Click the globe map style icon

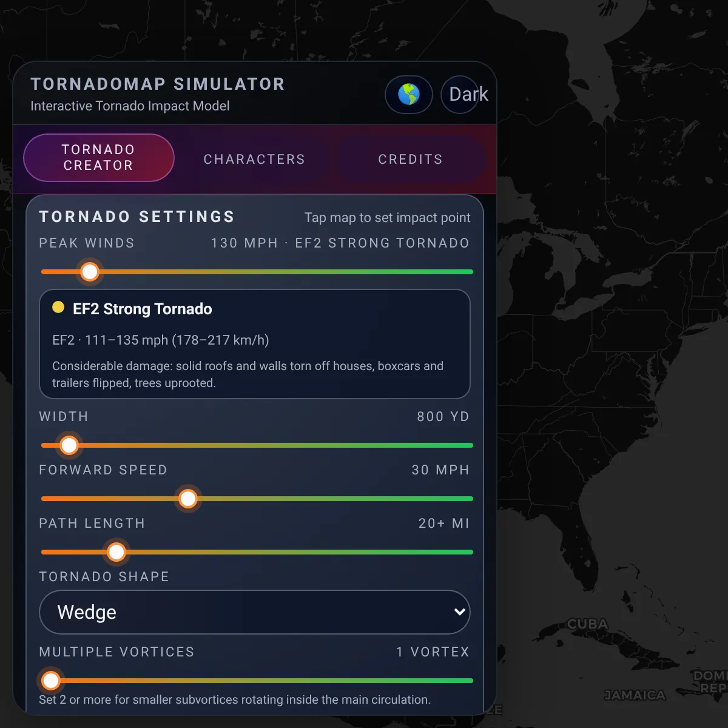[x=409, y=95]
